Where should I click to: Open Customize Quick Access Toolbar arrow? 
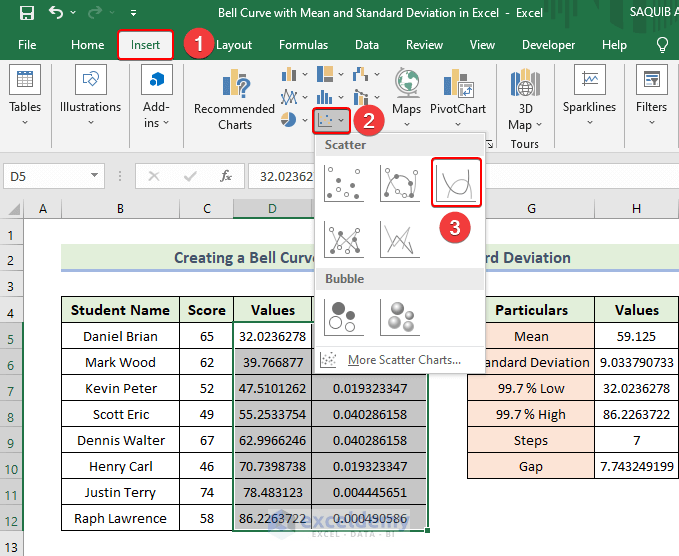133,13
